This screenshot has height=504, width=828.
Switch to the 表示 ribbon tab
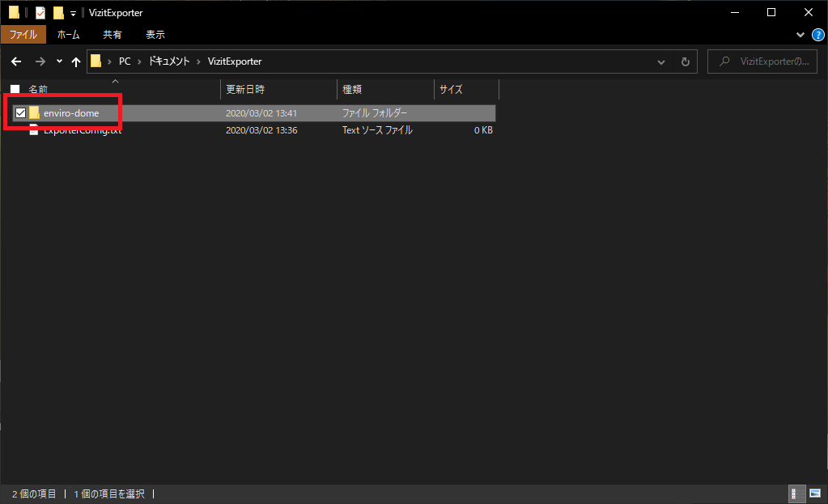[x=155, y=35]
